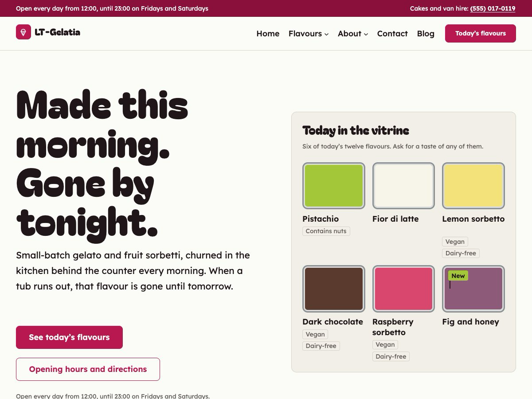Click the Fior di latte flavour name

click(395, 219)
